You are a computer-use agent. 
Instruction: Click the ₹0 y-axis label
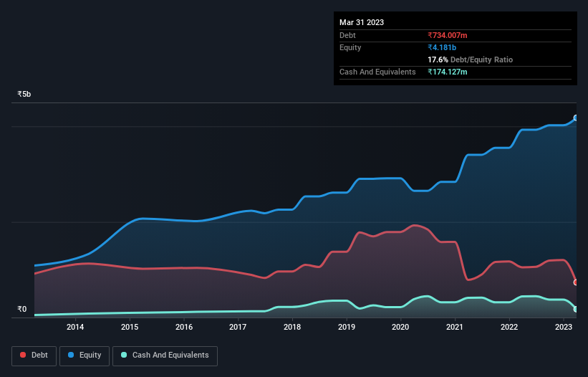pyautogui.click(x=21, y=309)
